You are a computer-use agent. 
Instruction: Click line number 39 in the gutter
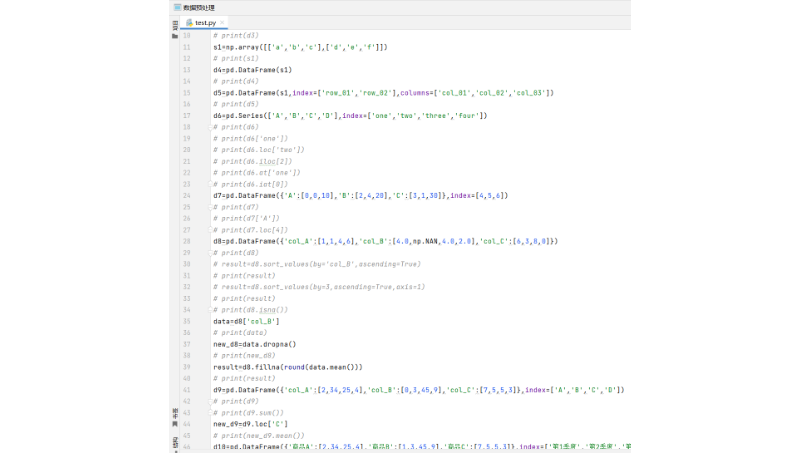pos(187,367)
